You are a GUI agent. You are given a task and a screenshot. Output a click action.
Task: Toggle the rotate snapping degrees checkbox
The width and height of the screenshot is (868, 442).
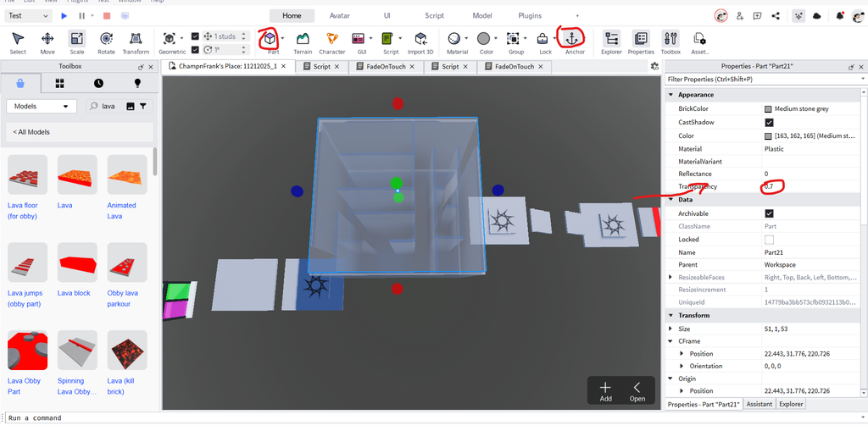click(195, 50)
